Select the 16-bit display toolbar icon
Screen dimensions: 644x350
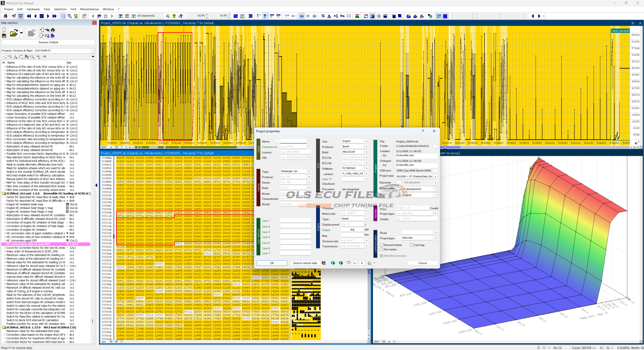pos(265,16)
